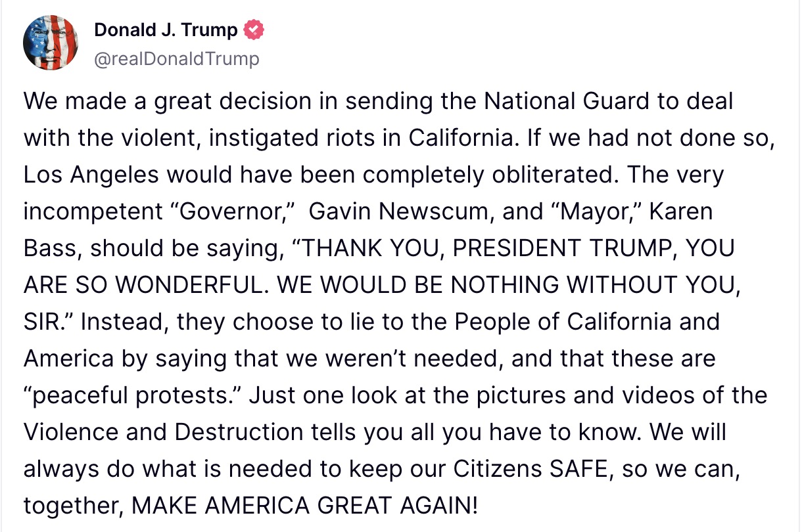This screenshot has width=802, height=532.
Task: Open the Donald J. Trump display name
Action: pyautogui.click(x=166, y=30)
